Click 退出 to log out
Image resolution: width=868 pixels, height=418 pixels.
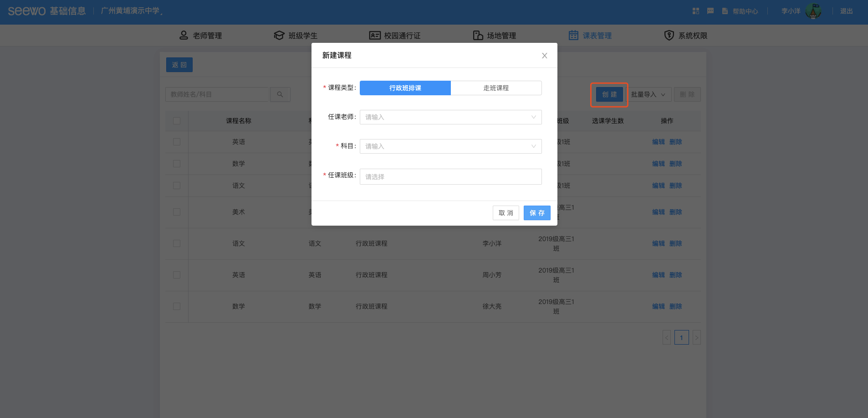pos(846,11)
